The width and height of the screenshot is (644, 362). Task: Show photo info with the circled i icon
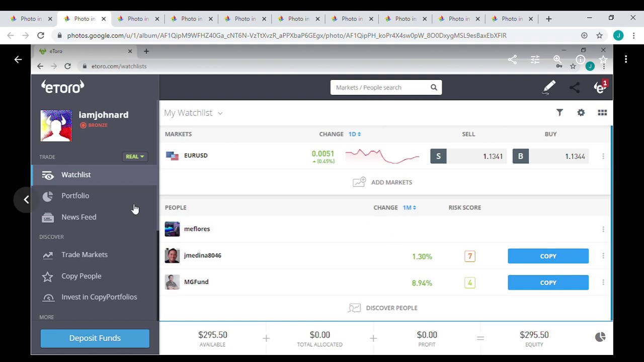[x=580, y=59]
